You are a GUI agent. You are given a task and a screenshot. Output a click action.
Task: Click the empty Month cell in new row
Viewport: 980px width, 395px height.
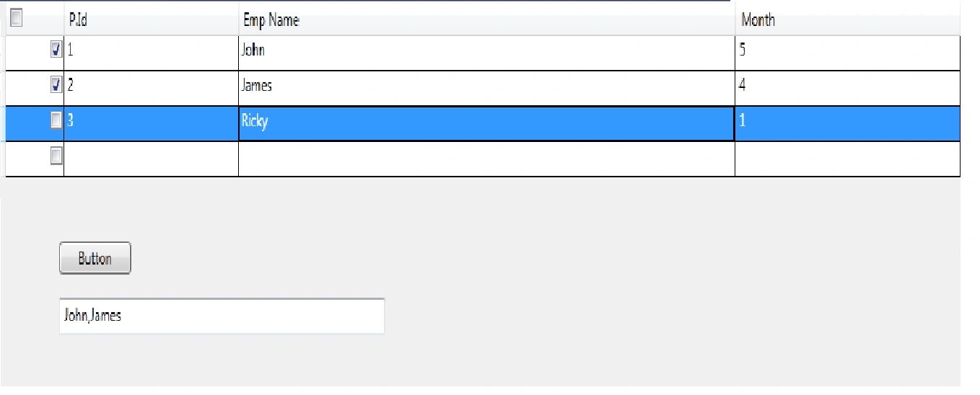[x=847, y=159]
